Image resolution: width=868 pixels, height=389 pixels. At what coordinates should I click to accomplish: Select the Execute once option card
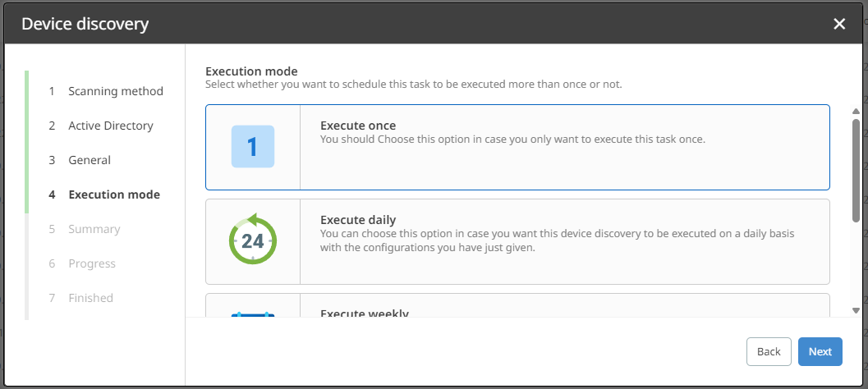coord(517,147)
